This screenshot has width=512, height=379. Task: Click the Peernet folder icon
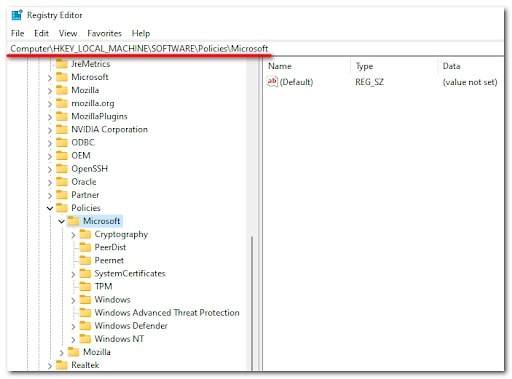[85, 260]
